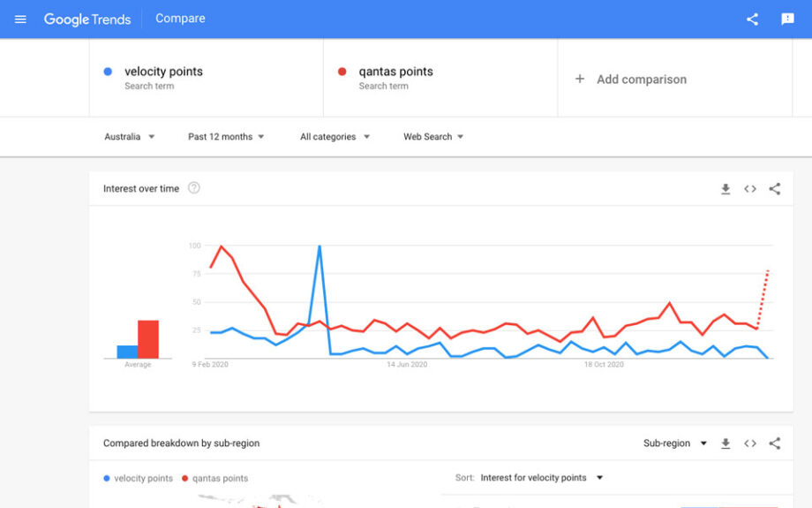Click the red qantas points peak on chart

pyautogui.click(x=222, y=246)
